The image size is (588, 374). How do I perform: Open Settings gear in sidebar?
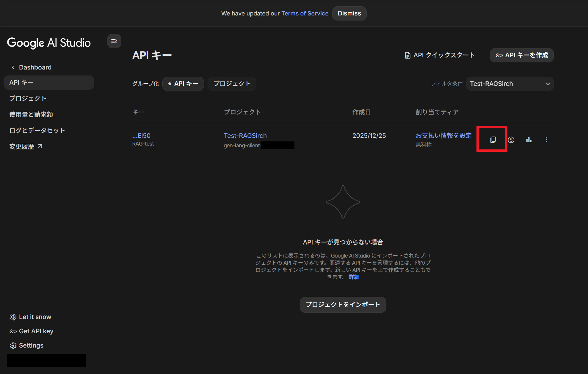click(x=26, y=345)
